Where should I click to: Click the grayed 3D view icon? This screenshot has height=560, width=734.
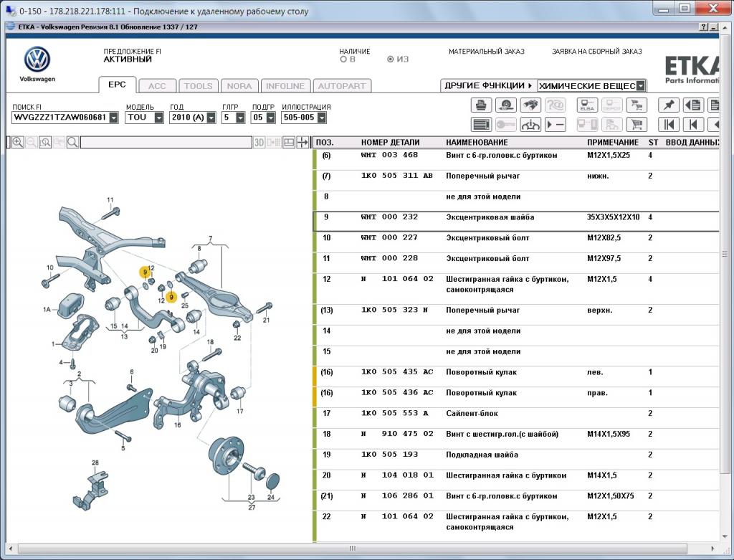click(259, 143)
